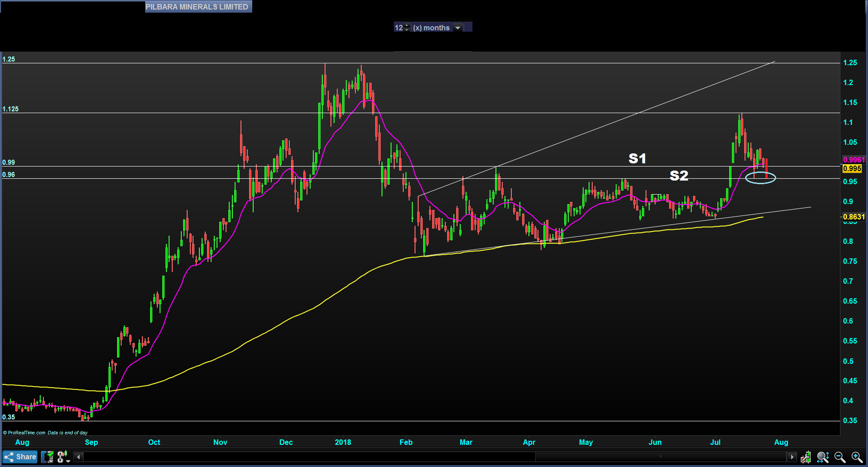Click the 0.8631 moving average price label

point(854,217)
